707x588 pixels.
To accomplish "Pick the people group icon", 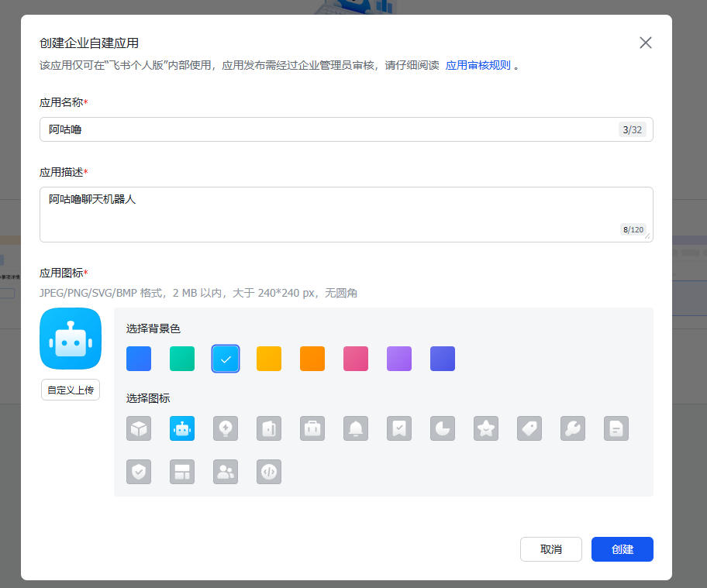I will tap(226, 472).
